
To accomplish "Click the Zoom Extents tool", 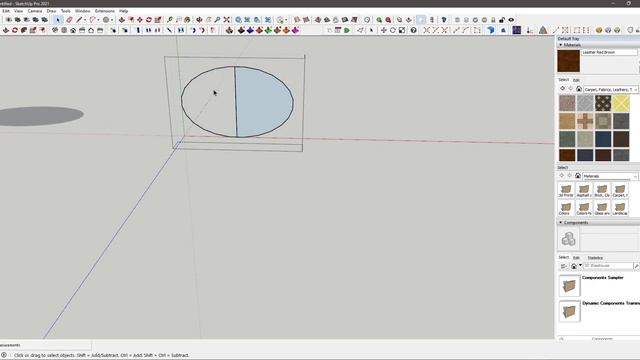I will coord(227,20).
